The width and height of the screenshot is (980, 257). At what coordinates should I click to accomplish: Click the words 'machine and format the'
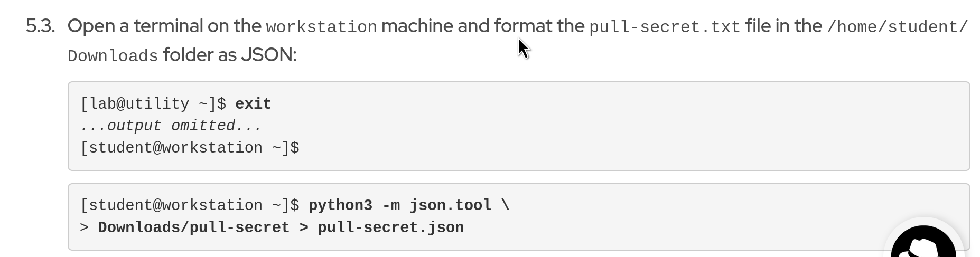point(482,26)
